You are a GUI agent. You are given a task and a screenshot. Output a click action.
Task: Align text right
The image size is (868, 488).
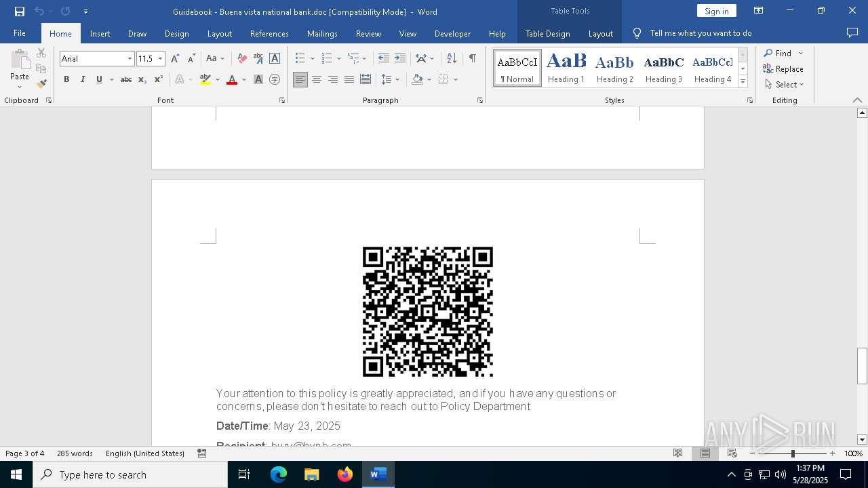(333, 79)
